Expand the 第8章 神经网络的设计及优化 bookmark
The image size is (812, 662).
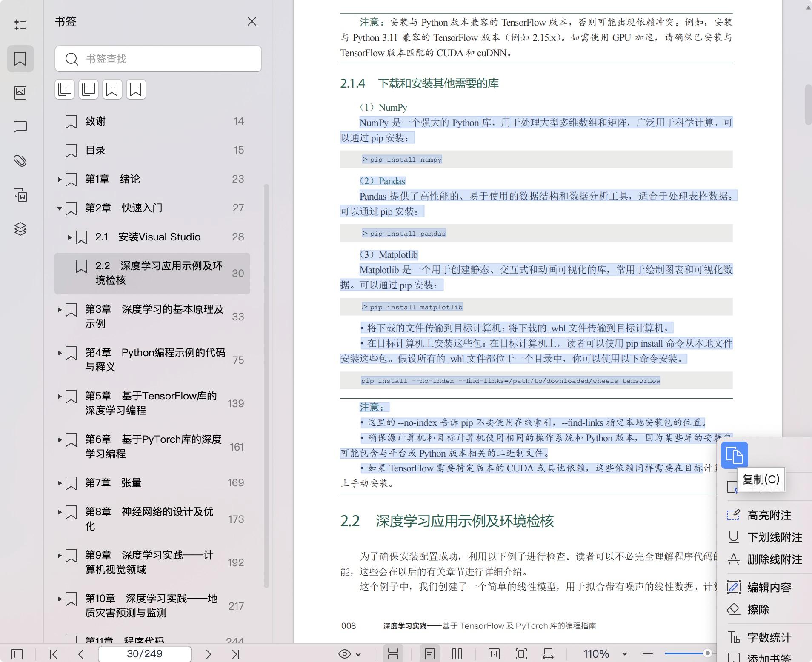coord(60,512)
